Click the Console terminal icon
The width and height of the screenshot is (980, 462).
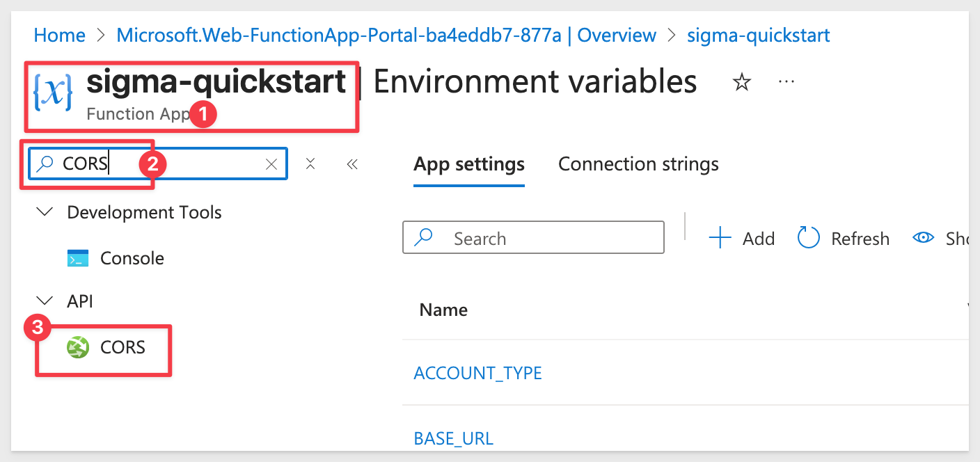click(78, 258)
